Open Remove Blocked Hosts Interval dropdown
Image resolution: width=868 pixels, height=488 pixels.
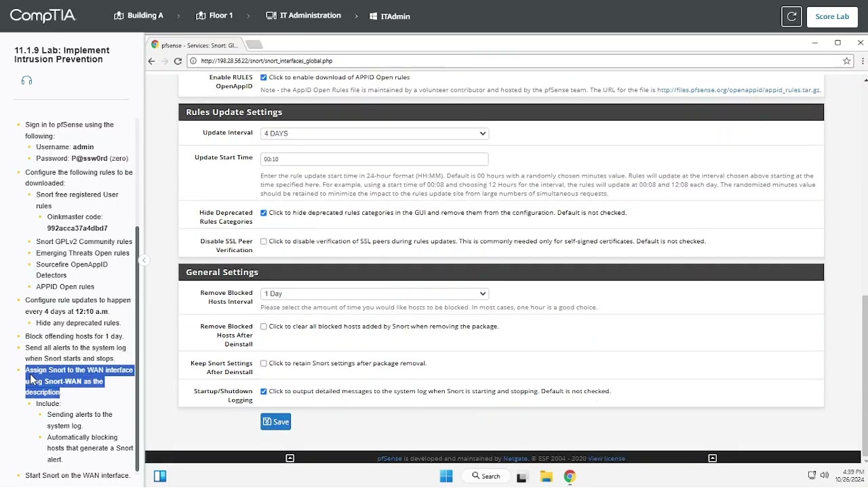click(x=374, y=293)
